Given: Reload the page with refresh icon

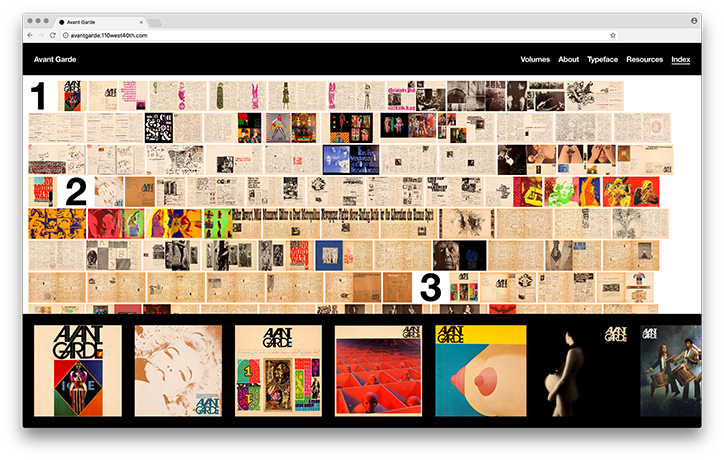Looking at the screenshot, I should click(53, 35).
